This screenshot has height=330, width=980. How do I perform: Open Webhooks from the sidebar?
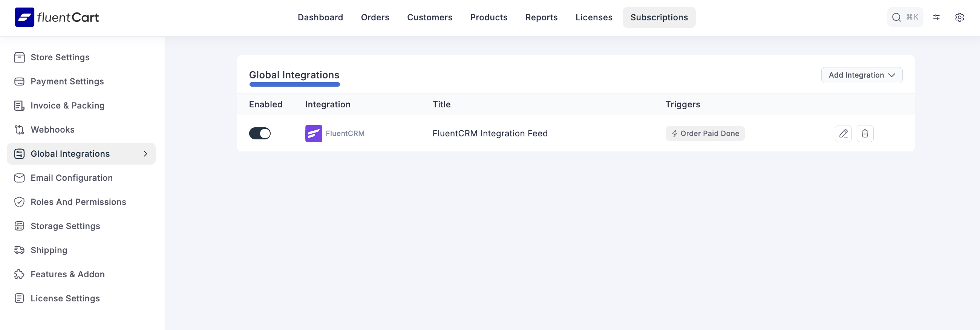click(x=52, y=130)
